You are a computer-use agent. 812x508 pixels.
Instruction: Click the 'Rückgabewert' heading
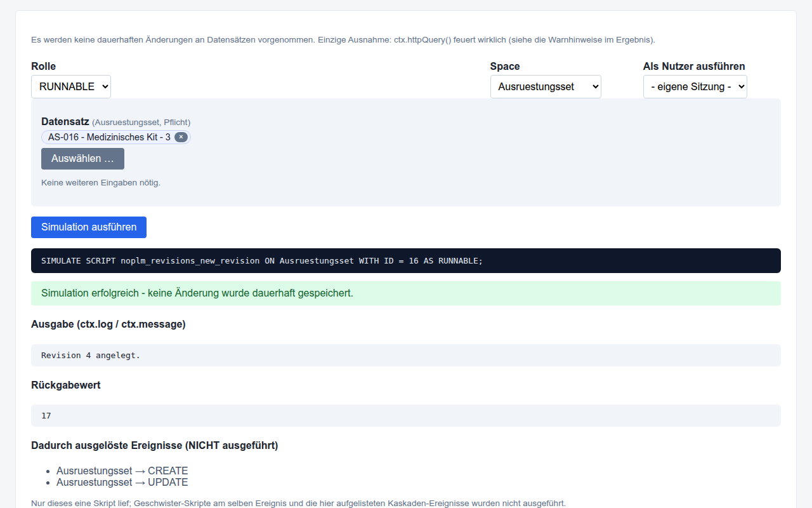pos(66,385)
